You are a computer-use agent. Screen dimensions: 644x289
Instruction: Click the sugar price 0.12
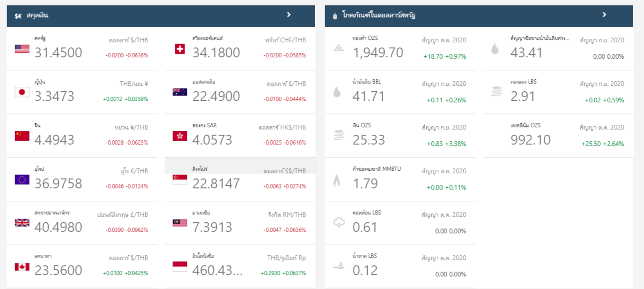click(x=365, y=270)
